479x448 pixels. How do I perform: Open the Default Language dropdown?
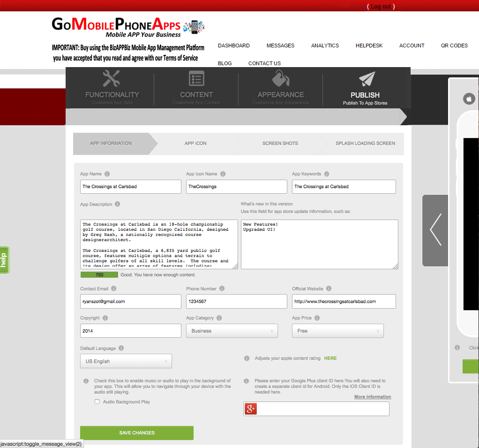click(126, 361)
